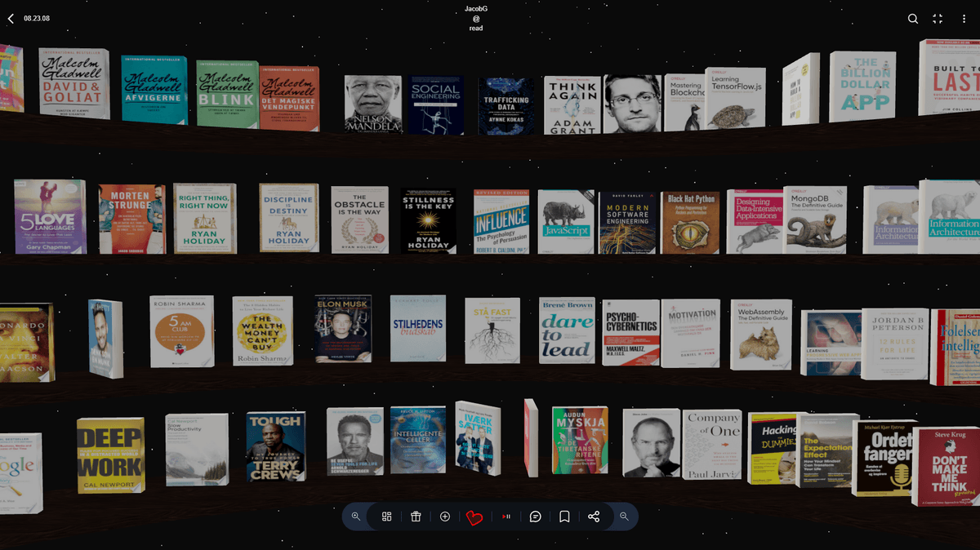Image resolution: width=980 pixels, height=550 pixels.
Task: Select Hacking for Dummies book
Action: coord(776,448)
